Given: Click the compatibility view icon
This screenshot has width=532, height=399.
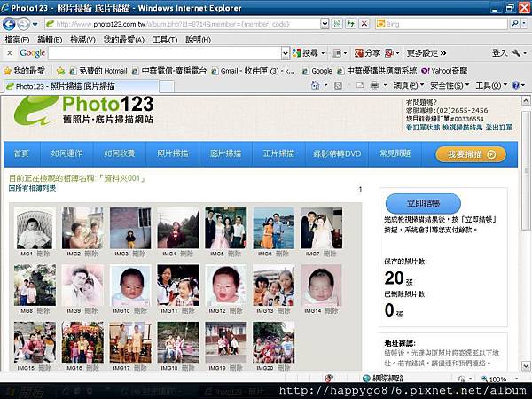Looking at the screenshot, I should (337, 24).
